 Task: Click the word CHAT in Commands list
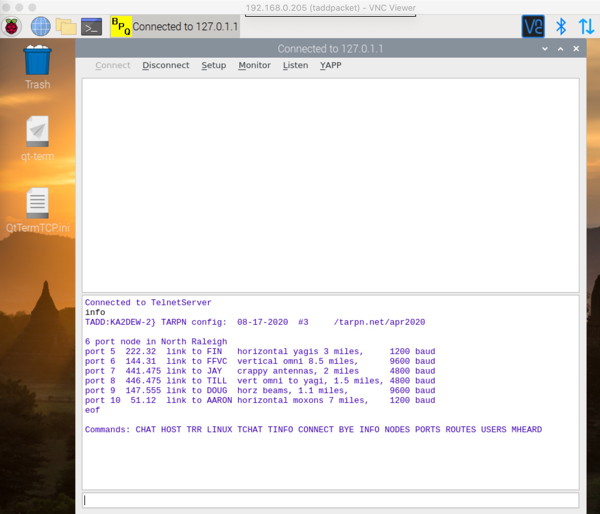pyautogui.click(x=145, y=429)
